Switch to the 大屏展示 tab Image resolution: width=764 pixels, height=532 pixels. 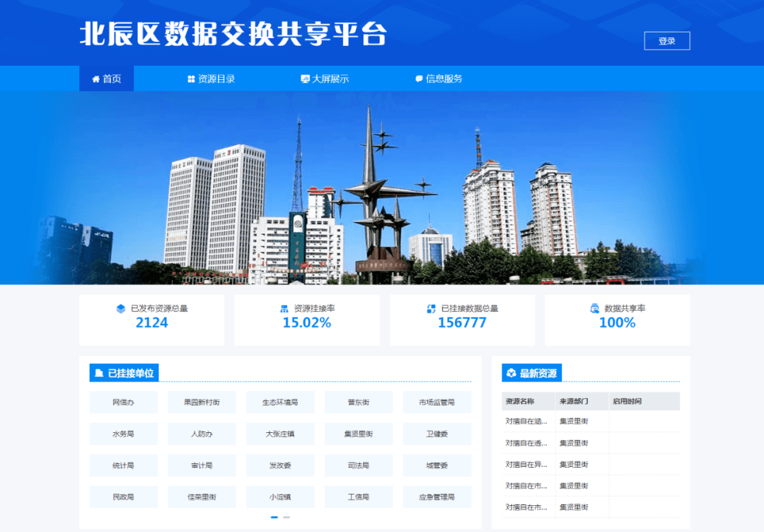tap(325, 79)
